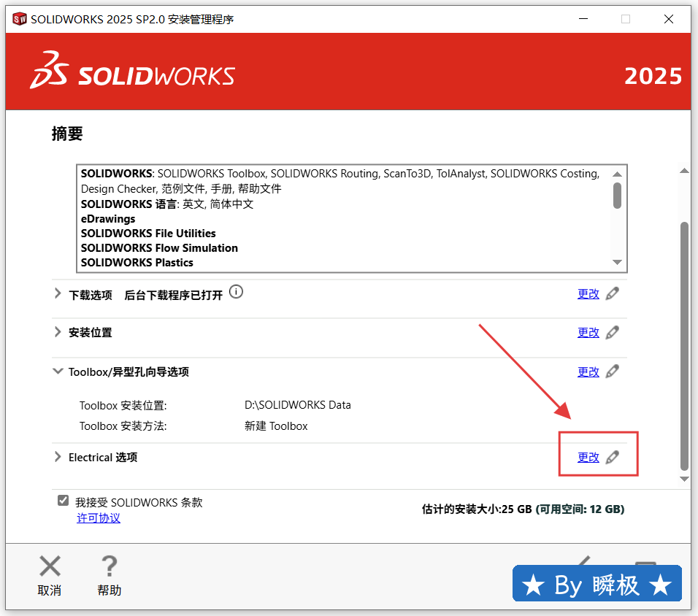Click 更改 link for 下载选项
This screenshot has height=616, width=698.
(x=588, y=293)
